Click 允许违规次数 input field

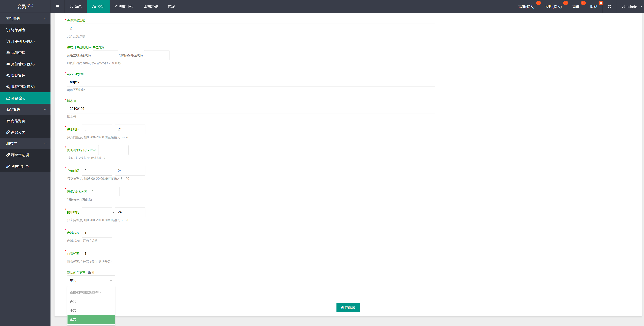tap(250, 28)
